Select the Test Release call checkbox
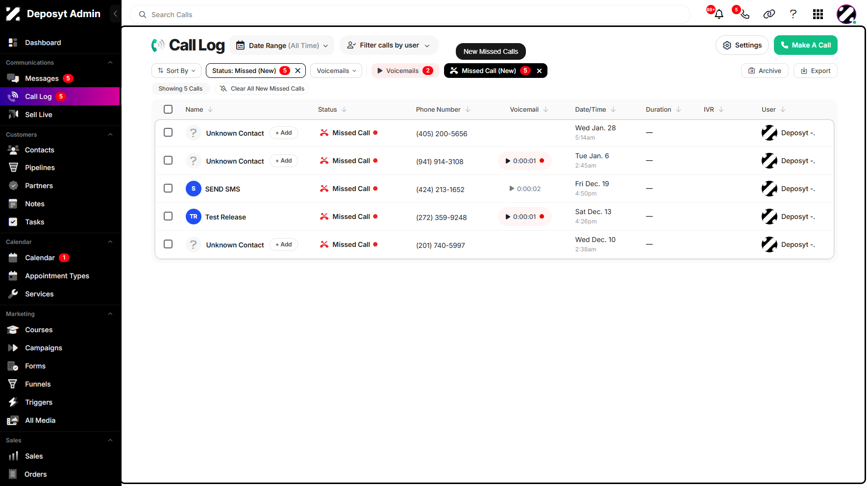Viewport: 868px width, 486px height. pos(168,216)
